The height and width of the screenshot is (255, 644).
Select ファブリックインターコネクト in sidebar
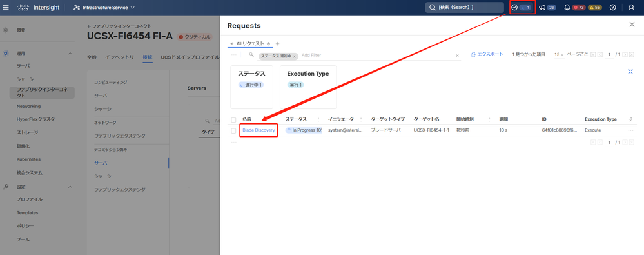[x=43, y=92]
